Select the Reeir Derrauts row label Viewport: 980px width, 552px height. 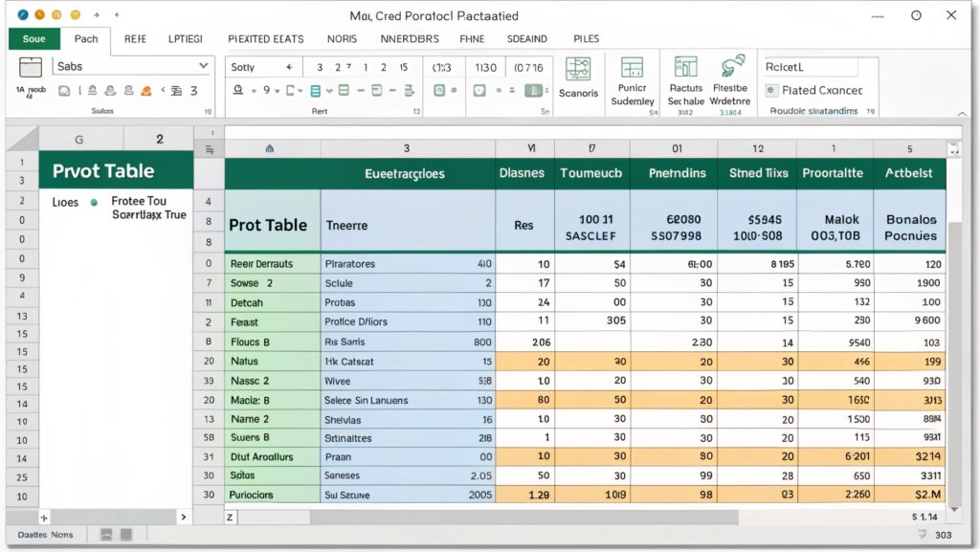pos(273,263)
